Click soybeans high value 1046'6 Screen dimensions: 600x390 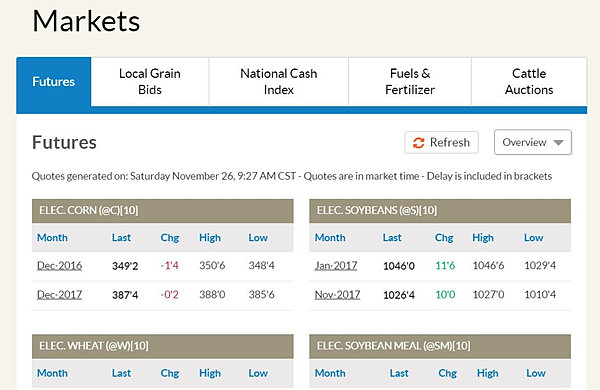[488, 266]
